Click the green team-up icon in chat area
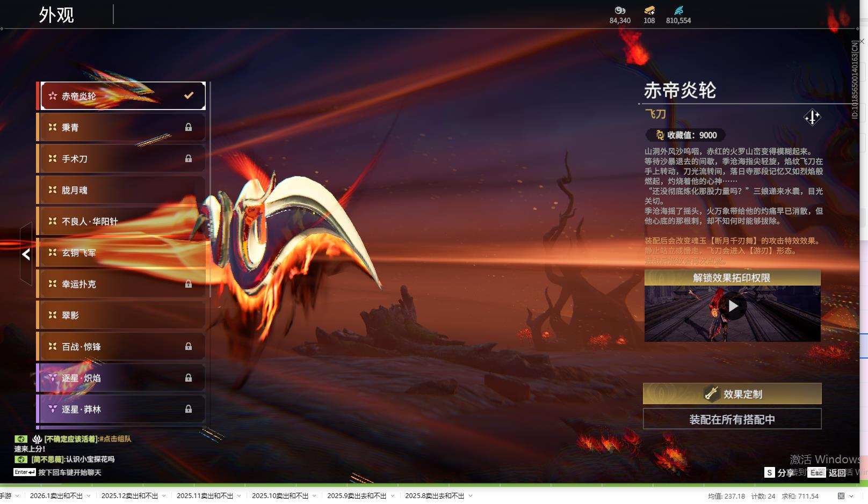 click(x=20, y=439)
